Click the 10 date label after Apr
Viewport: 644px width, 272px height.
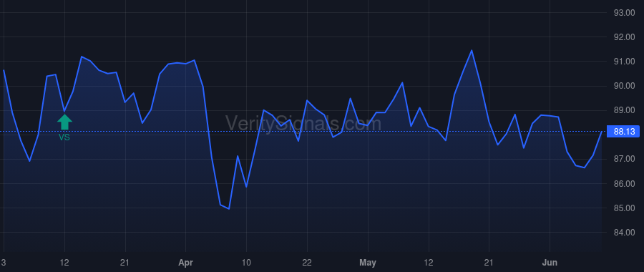click(x=246, y=263)
